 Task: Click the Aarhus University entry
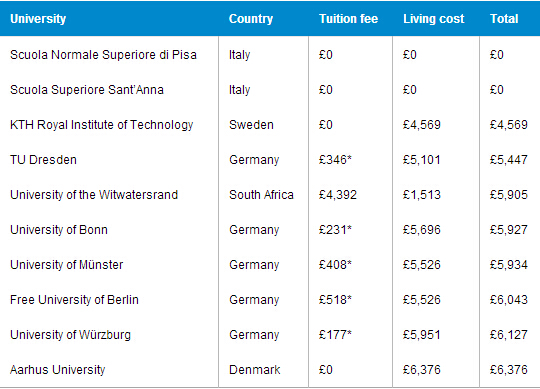58,370
